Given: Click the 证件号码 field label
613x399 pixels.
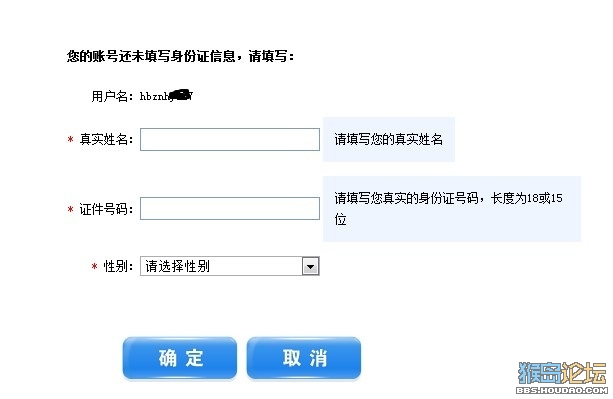Looking at the screenshot, I should click(x=106, y=209).
